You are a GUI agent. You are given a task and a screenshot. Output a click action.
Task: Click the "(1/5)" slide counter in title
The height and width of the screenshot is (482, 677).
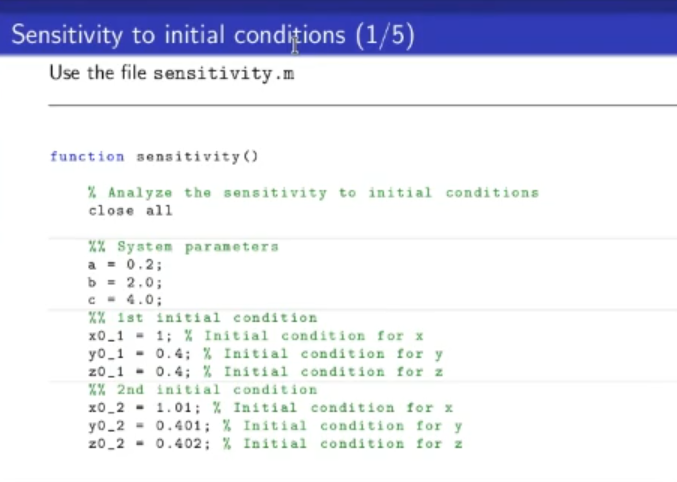[384, 36]
